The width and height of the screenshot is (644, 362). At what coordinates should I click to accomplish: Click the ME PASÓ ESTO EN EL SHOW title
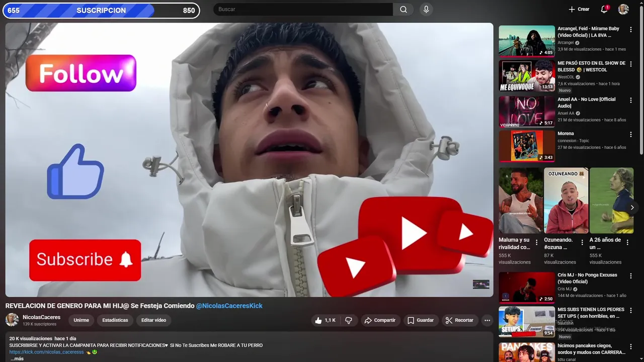(591, 66)
